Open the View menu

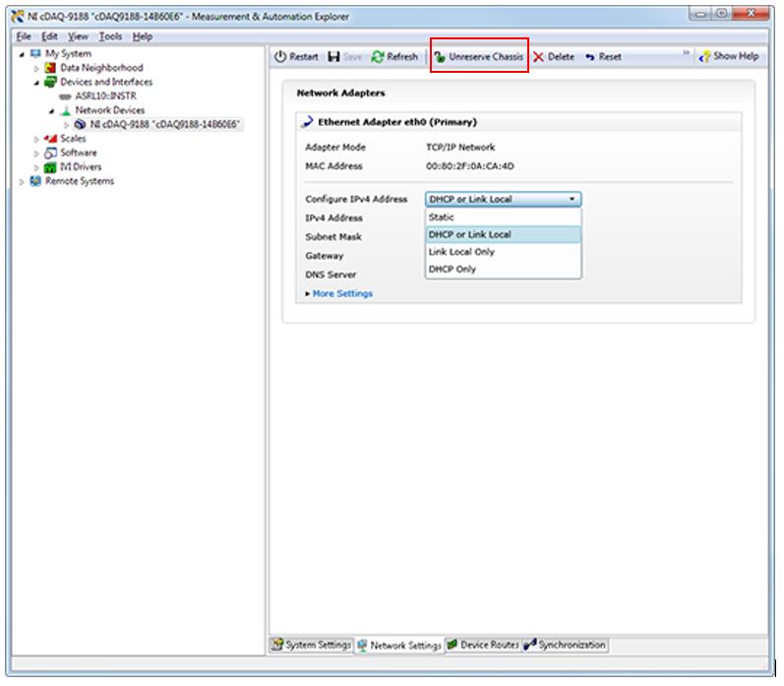tap(78, 36)
